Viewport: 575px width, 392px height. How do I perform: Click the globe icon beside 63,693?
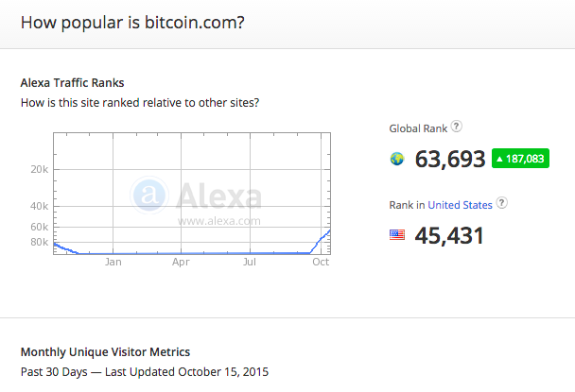tap(397, 159)
